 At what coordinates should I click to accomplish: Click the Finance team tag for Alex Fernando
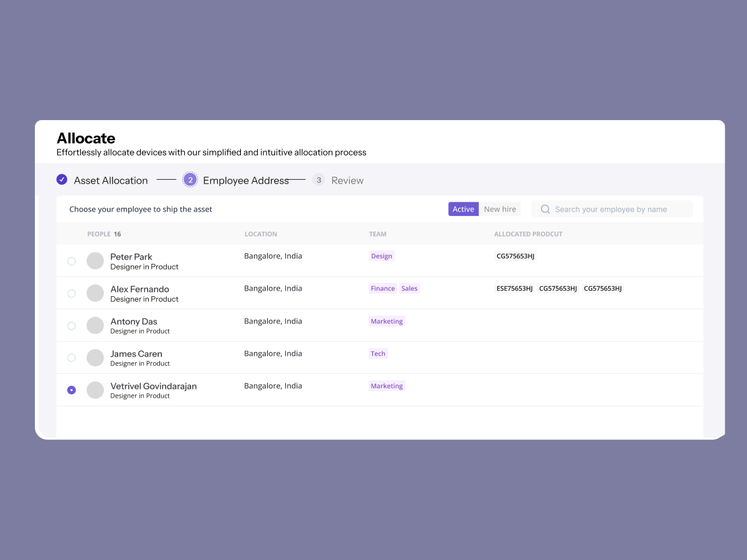tap(382, 289)
